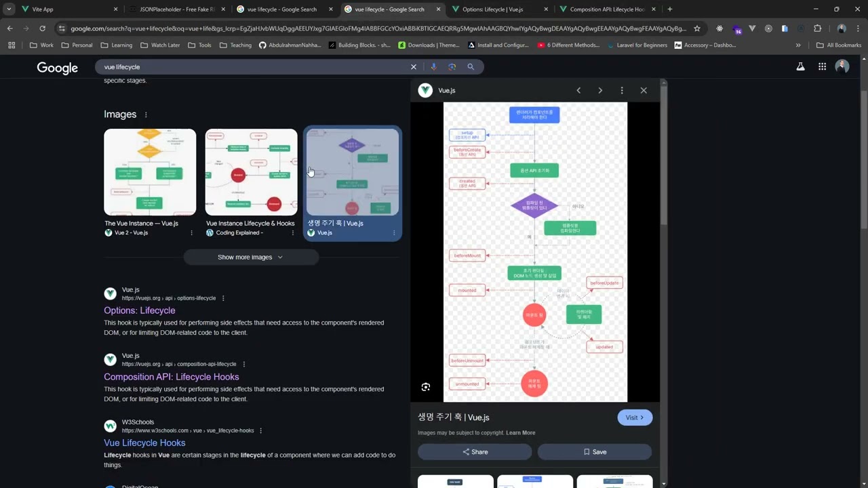
Task: Select The Vue Instance image thumbnail
Action: pyautogui.click(x=150, y=172)
